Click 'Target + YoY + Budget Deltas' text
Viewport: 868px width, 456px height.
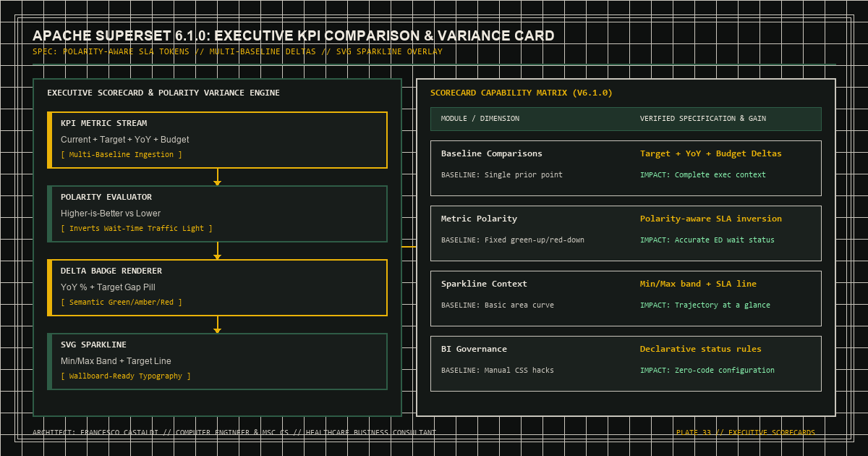click(711, 153)
